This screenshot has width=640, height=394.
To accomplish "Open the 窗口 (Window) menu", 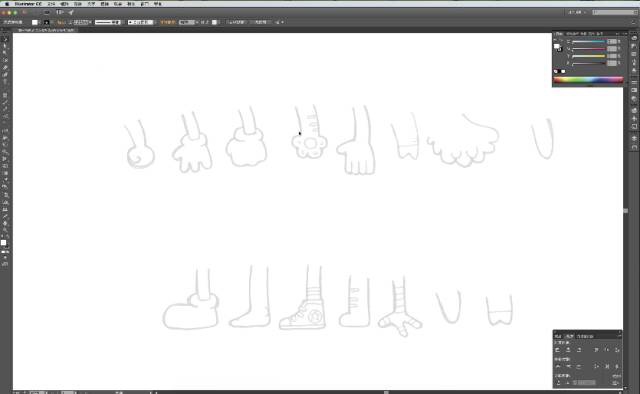I will [x=144, y=4].
